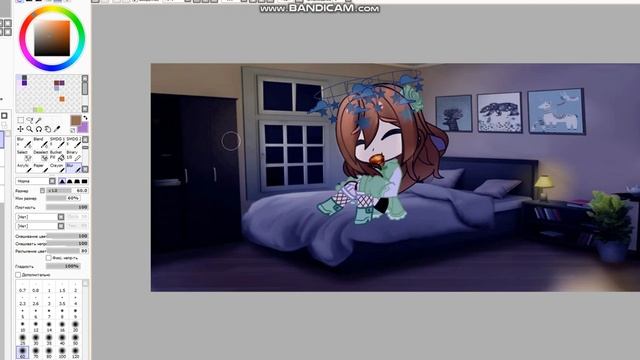Select the rectangular selection tool
This screenshot has height=360, width=640.
coord(20,120)
